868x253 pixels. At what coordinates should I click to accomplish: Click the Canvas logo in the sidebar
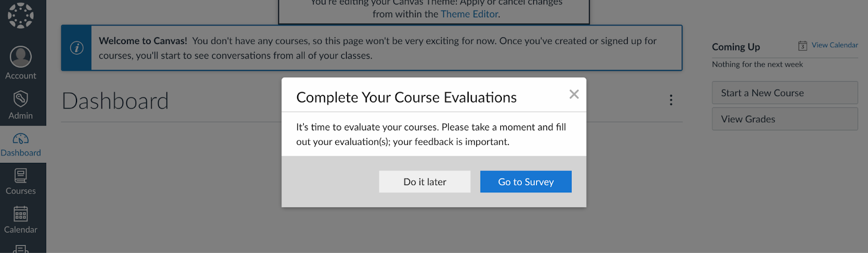(x=21, y=15)
